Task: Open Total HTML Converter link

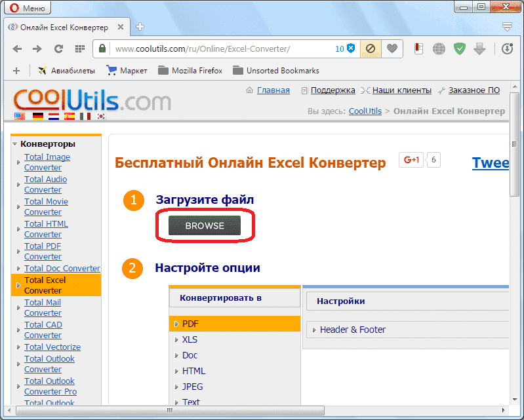Action: [x=46, y=229]
